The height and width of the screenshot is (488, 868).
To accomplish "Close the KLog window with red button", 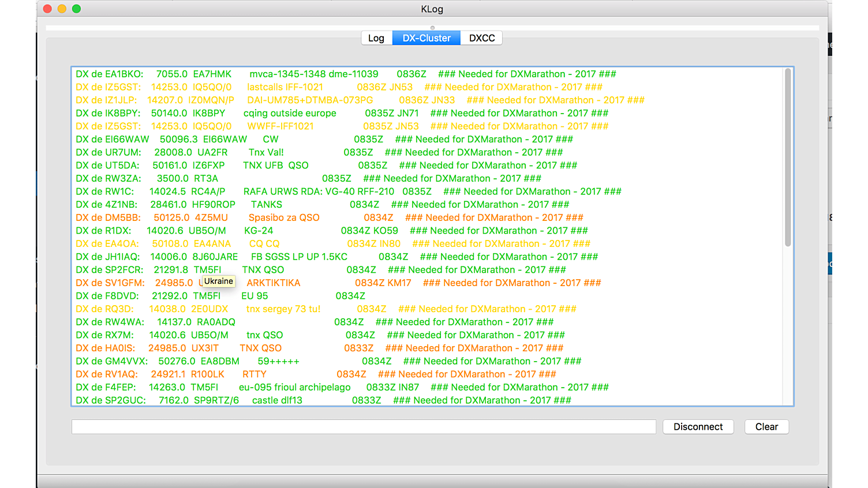I will [47, 9].
